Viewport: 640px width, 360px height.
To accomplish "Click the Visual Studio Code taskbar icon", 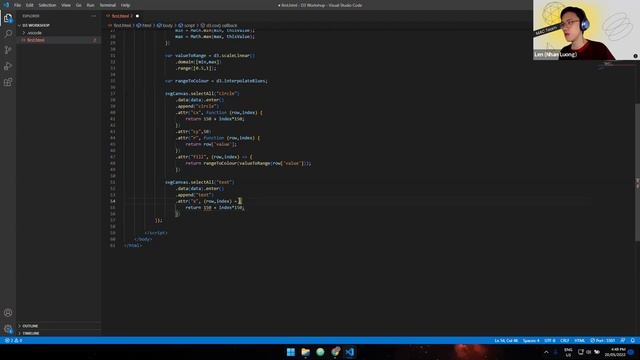I will point(350,352).
